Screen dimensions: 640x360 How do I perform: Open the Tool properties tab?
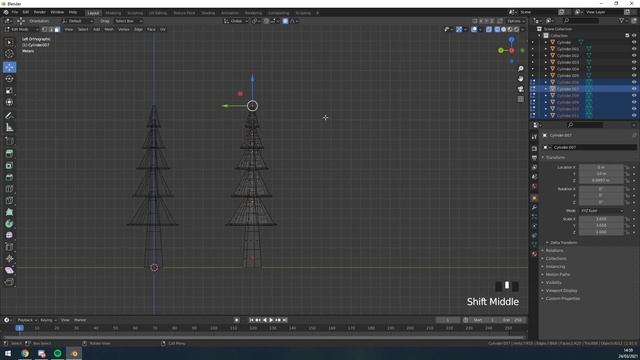pyautogui.click(x=534, y=137)
